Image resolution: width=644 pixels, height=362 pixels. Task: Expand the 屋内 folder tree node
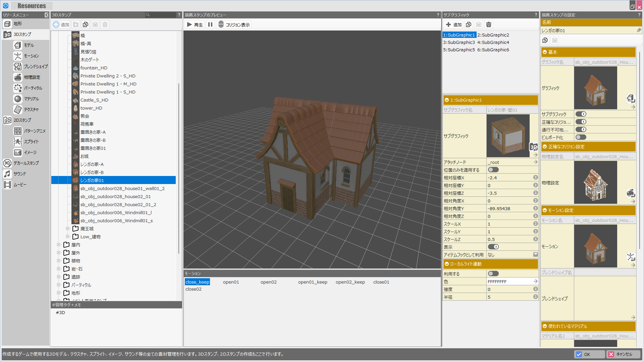pyautogui.click(x=58, y=245)
